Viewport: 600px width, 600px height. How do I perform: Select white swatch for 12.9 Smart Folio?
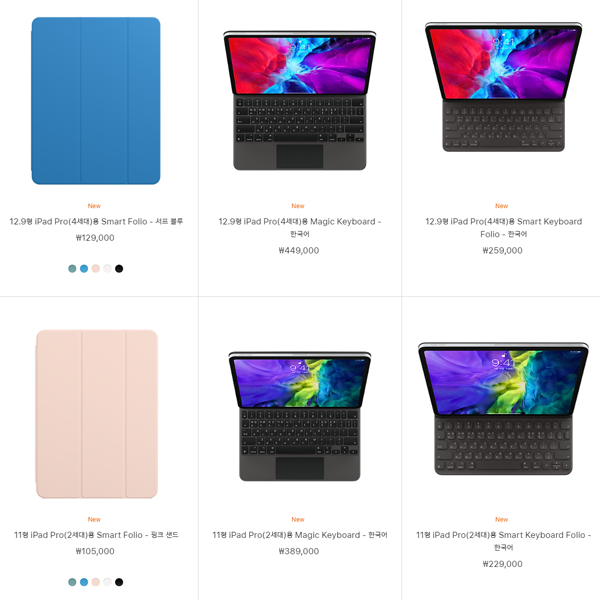tap(108, 269)
